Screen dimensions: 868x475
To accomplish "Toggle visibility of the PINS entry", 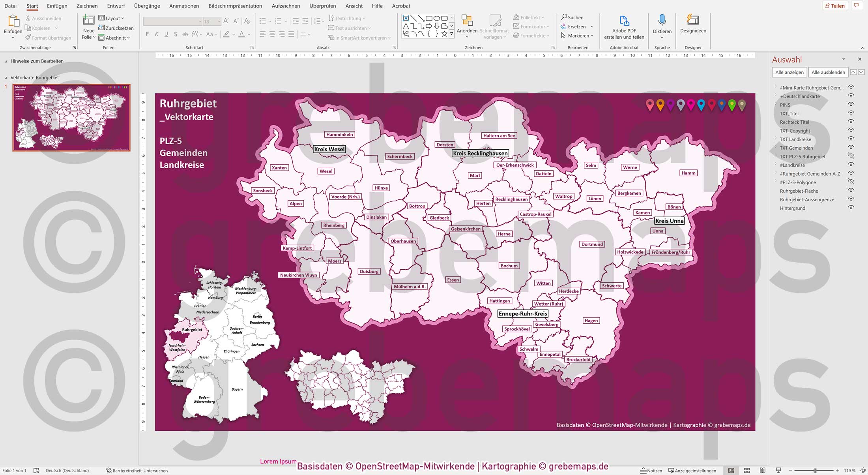I will 851,105.
